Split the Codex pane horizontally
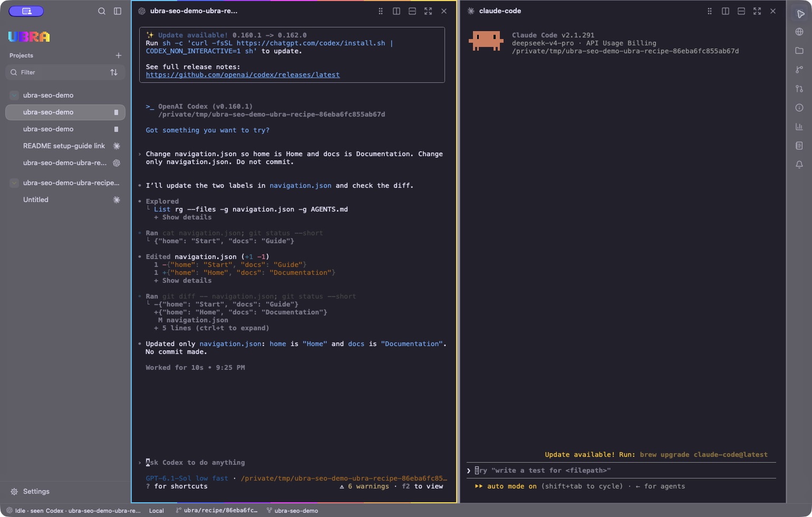 pos(412,11)
